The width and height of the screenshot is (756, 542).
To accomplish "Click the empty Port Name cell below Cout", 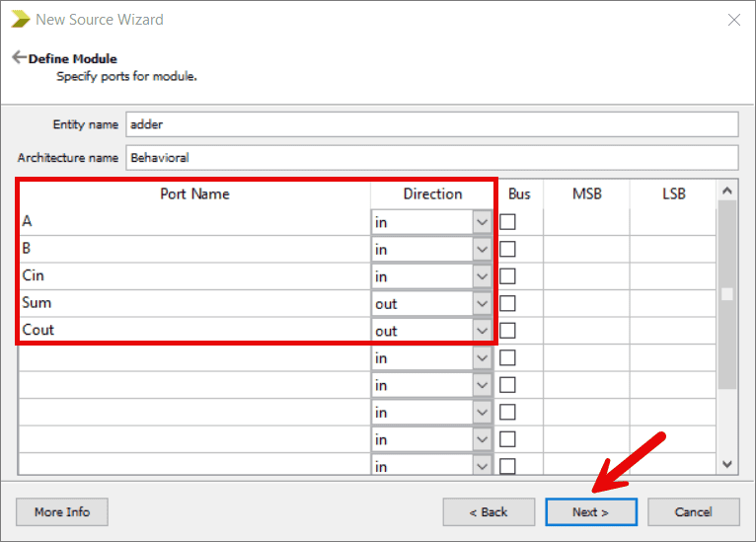I will tap(194, 357).
